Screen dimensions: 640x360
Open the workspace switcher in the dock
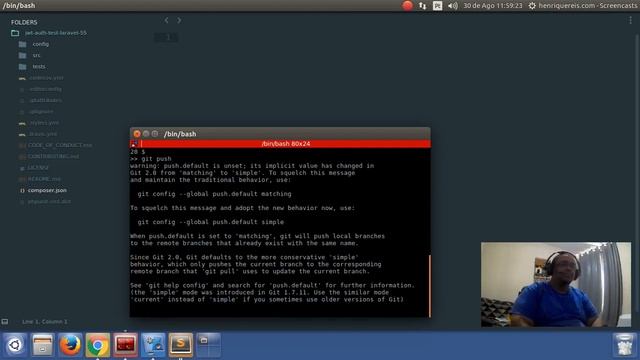point(209,345)
